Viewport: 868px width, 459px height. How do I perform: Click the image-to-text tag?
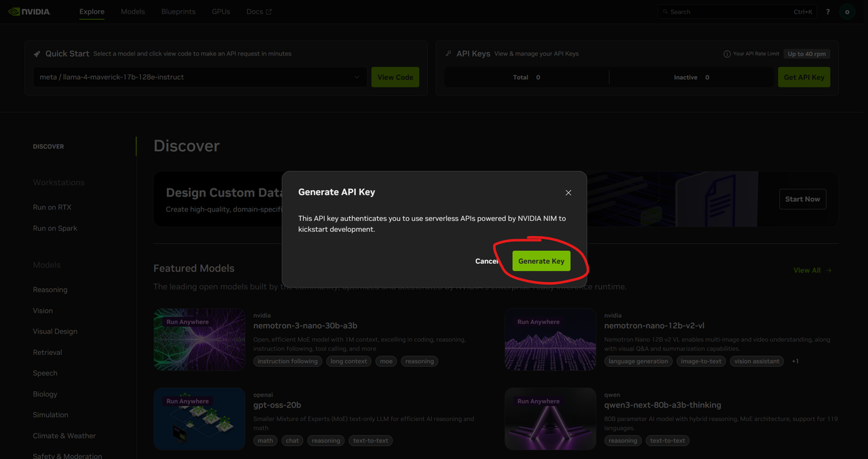[x=701, y=361]
